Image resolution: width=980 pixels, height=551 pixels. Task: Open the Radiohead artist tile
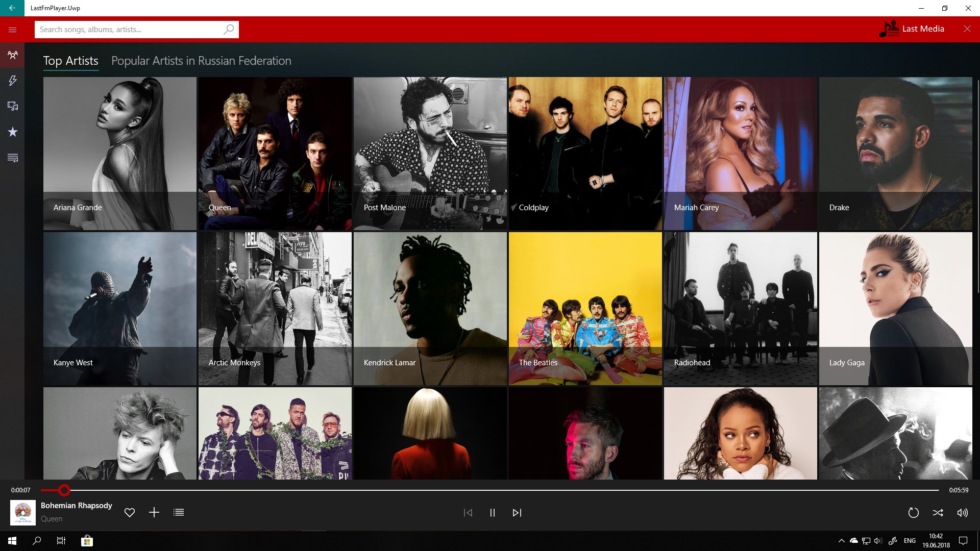(741, 309)
